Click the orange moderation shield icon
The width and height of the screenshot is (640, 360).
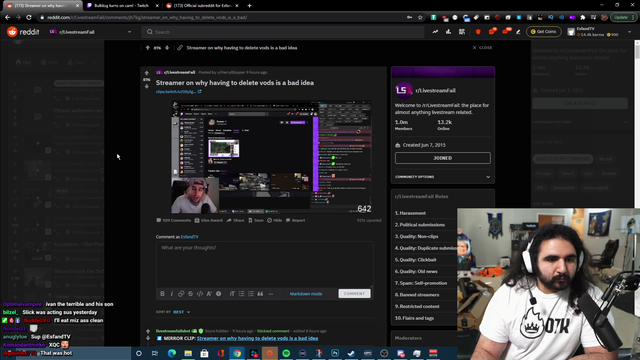pos(478,32)
